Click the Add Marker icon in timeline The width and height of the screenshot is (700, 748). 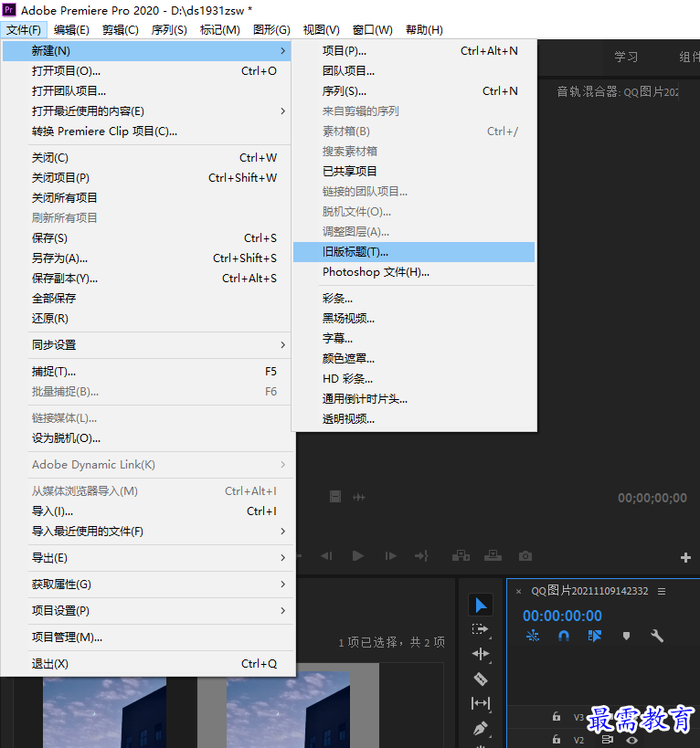click(627, 636)
